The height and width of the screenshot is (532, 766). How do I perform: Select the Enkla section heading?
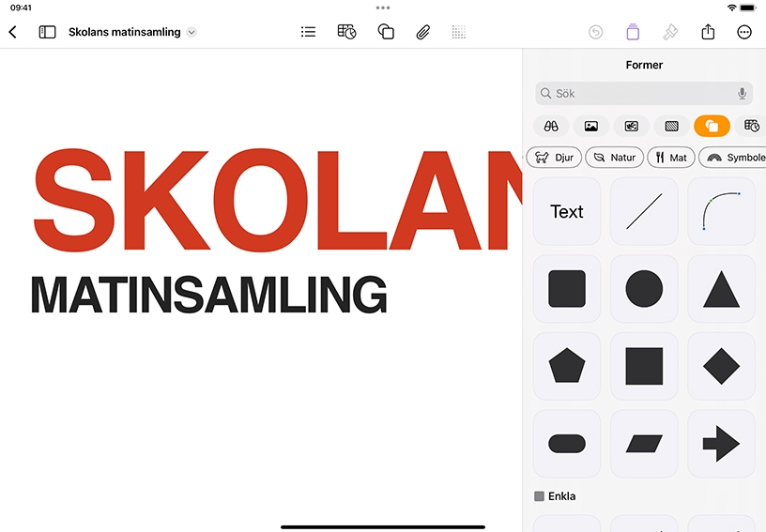point(555,496)
